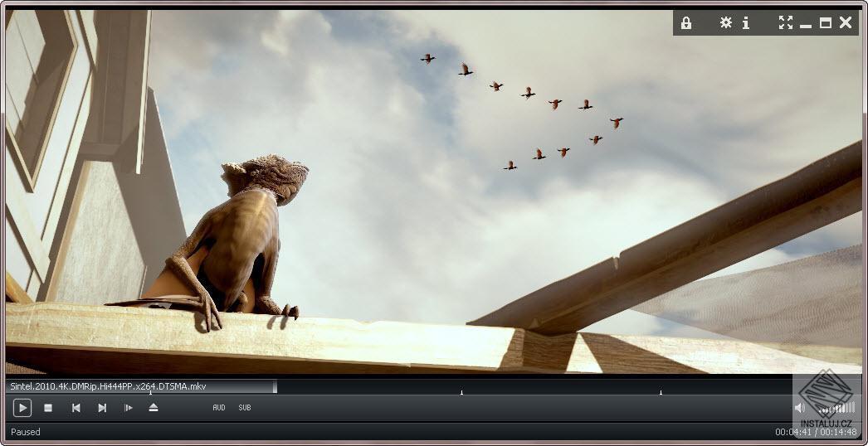The width and height of the screenshot is (868, 446).
Task: Jump to the last chapter marker on seek bar
Action: pyautogui.click(x=661, y=393)
